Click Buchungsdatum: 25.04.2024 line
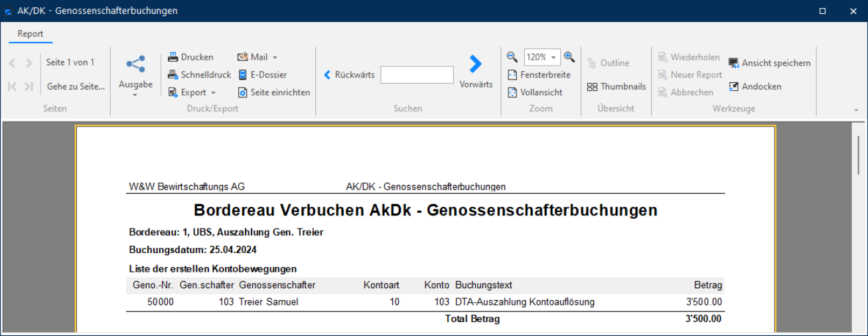This screenshot has height=336, width=868. [x=193, y=251]
